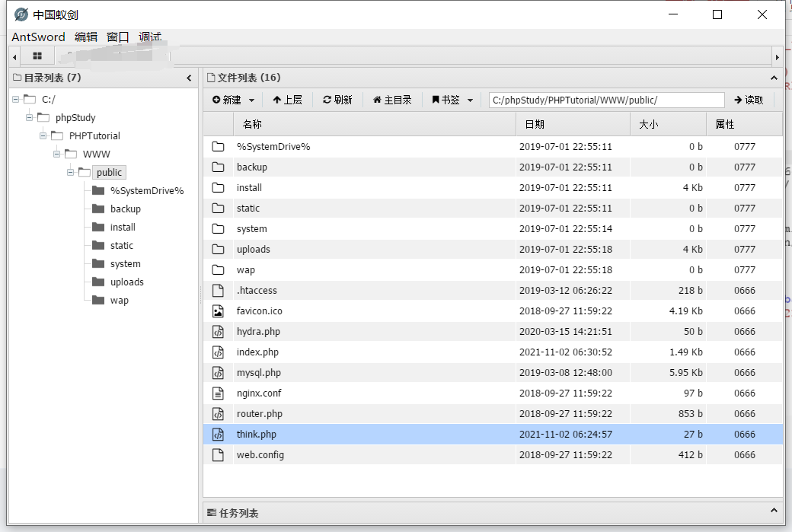The width and height of the screenshot is (792, 532).
Task: Open the 窗口 menu
Action: click(118, 37)
